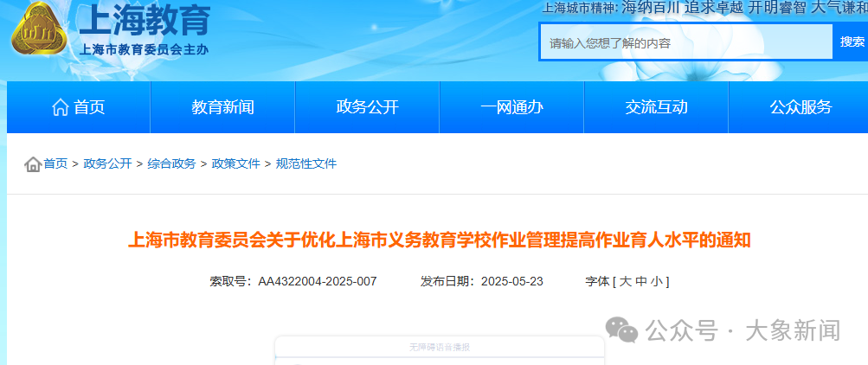Screen dimensions: 868x365
Task: Focus the search box 请输入您想了解的内容
Action: [x=686, y=42]
